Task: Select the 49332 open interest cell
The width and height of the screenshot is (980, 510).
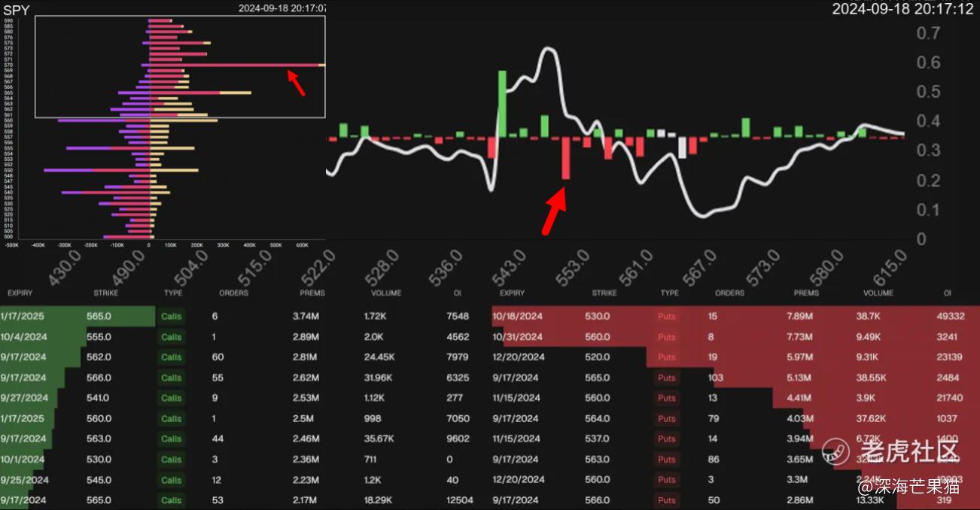Action: click(x=951, y=317)
